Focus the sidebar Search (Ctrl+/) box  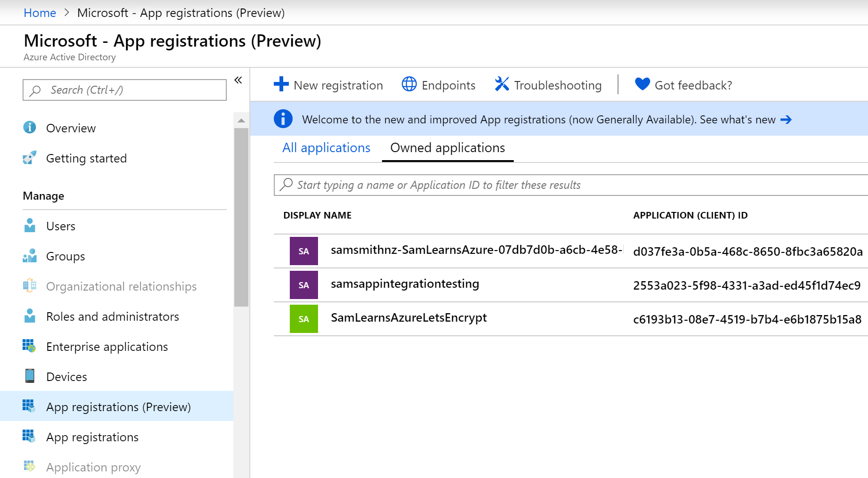click(x=125, y=90)
